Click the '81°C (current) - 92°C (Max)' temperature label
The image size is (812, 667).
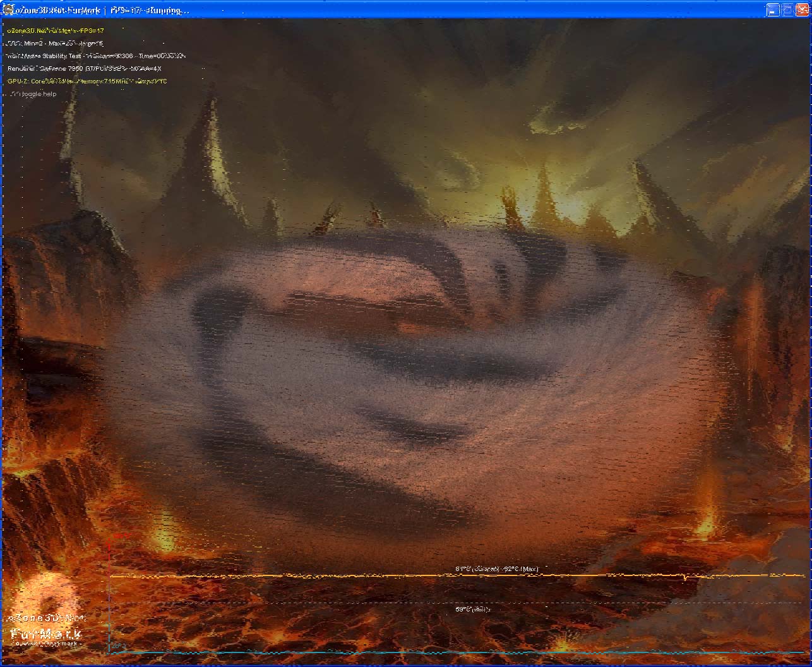pos(497,569)
